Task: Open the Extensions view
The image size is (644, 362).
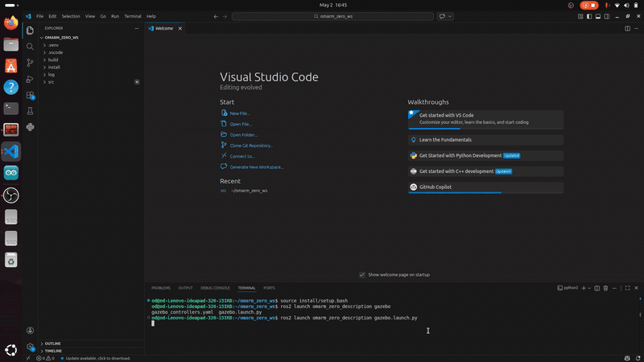Action: pos(30,95)
